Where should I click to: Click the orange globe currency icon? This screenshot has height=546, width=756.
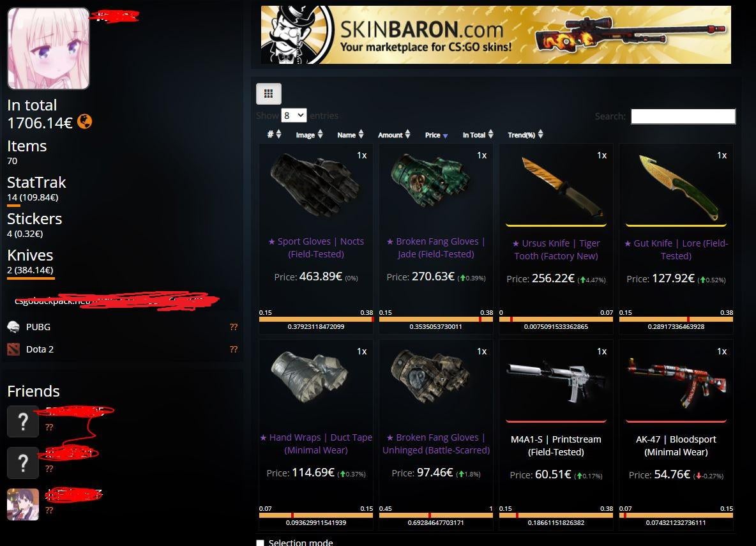pos(84,121)
